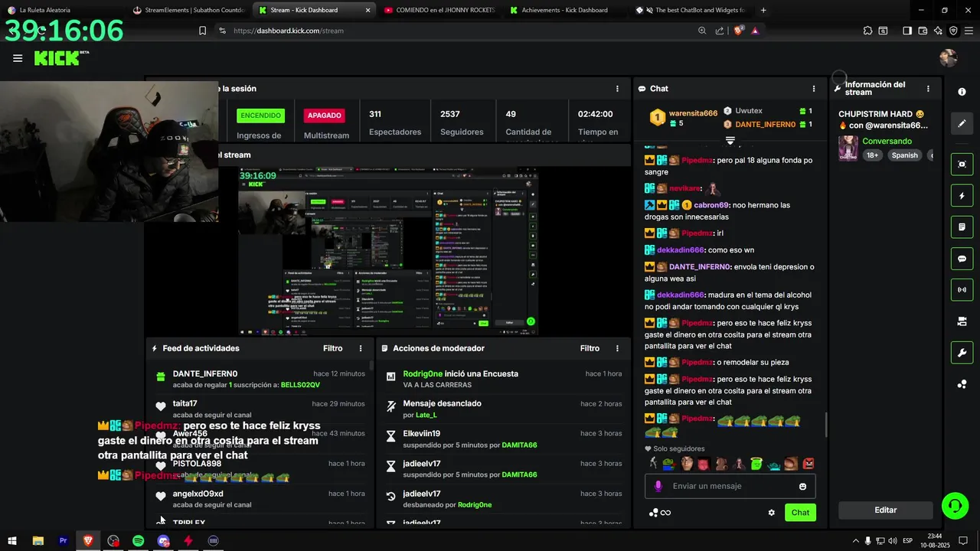Open Filtro in Feed de actividades
The width and height of the screenshot is (980, 551).
coord(333,348)
